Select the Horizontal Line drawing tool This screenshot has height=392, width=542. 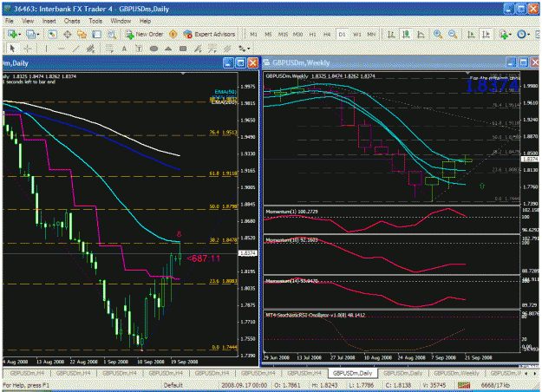click(61, 49)
